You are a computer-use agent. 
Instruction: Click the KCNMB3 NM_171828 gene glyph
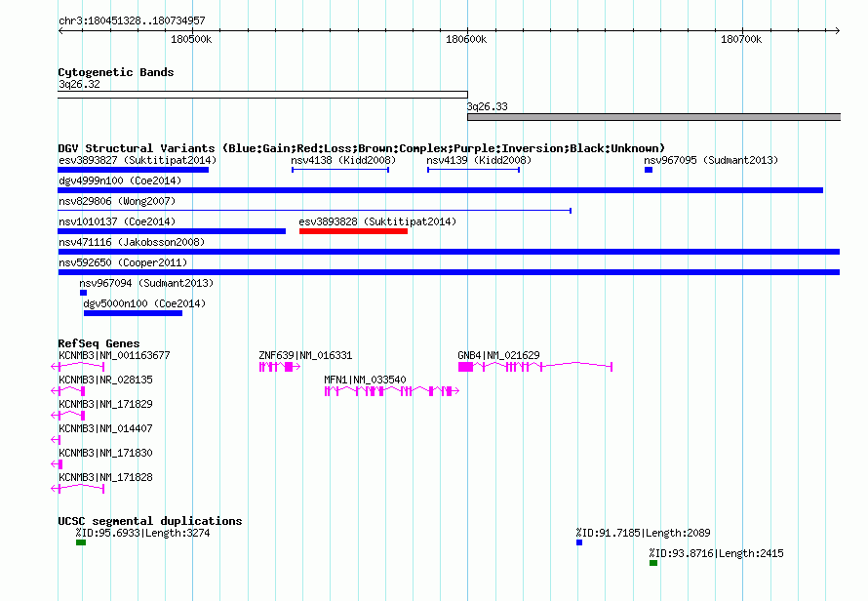[77, 488]
